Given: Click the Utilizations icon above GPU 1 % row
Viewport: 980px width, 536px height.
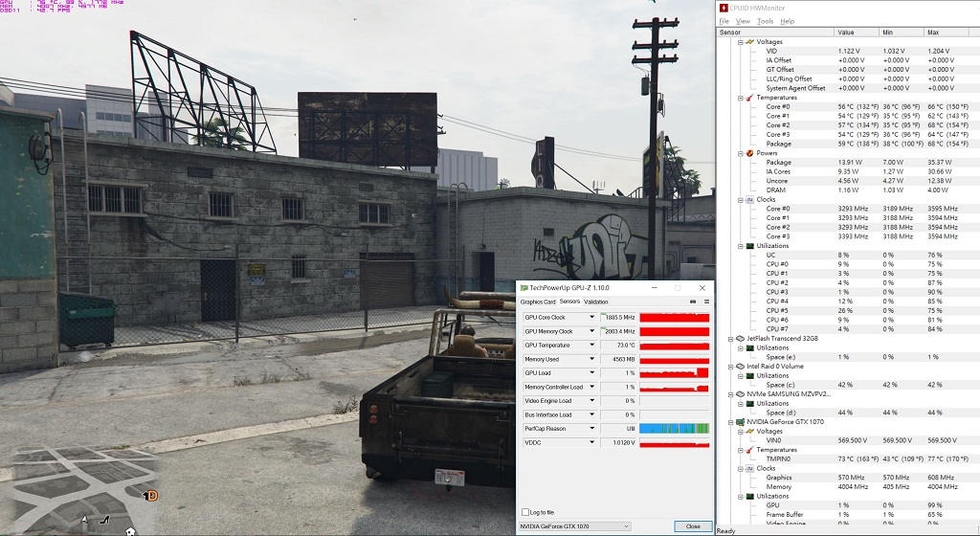Looking at the screenshot, I should coord(749,496).
